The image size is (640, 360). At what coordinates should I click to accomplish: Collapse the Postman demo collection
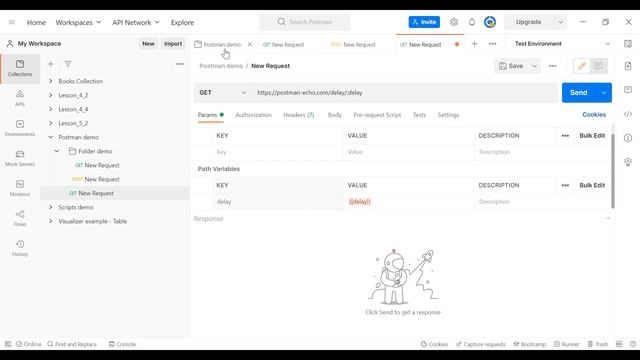tap(51, 137)
